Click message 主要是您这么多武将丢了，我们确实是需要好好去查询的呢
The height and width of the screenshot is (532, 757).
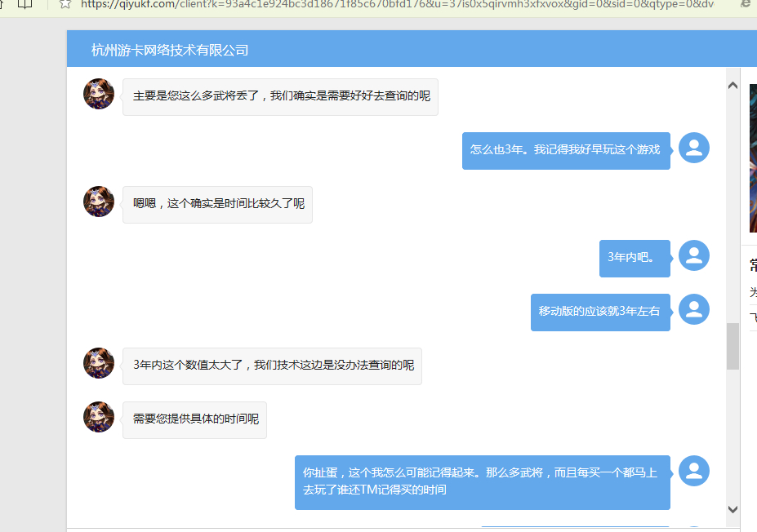tap(280, 97)
